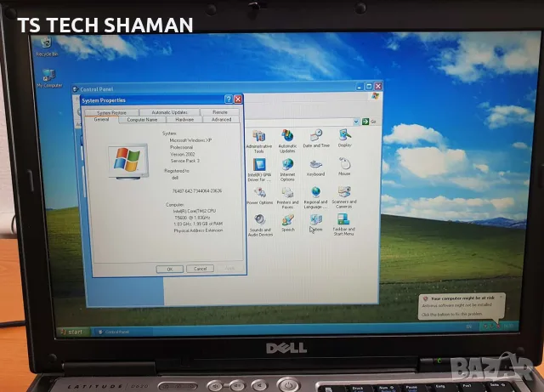544x392 pixels.
Task: Open Power Options in Control Panel
Action: click(259, 196)
